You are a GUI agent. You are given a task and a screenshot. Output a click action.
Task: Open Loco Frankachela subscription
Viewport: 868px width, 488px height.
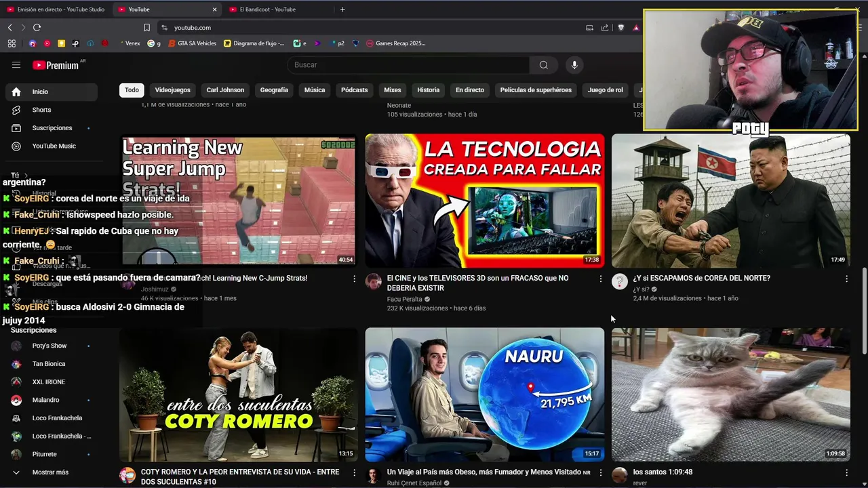[x=52, y=418]
